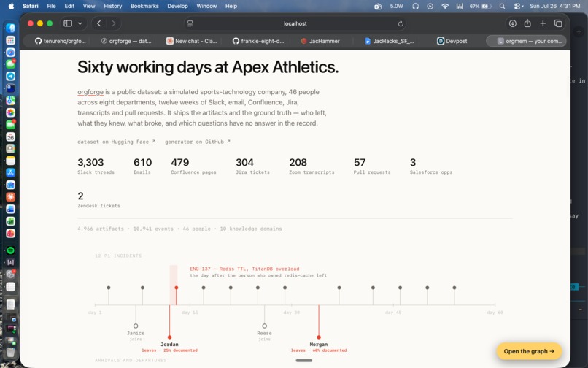588x368 pixels.
Task: Show Safari downloads
Action: pos(513,23)
